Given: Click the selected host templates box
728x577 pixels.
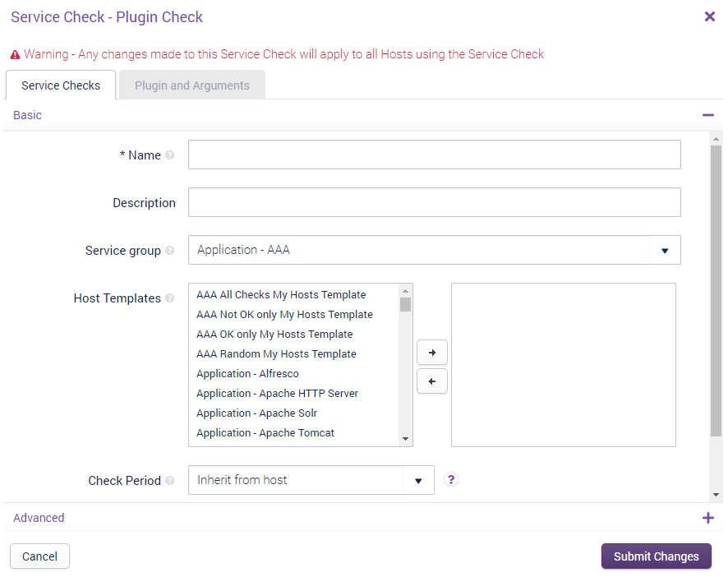Looking at the screenshot, I should click(564, 365).
